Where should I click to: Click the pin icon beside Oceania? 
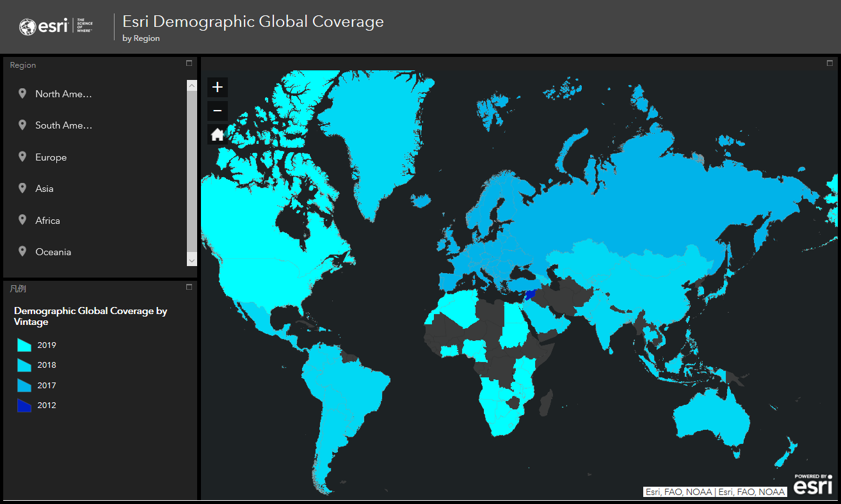coord(22,252)
